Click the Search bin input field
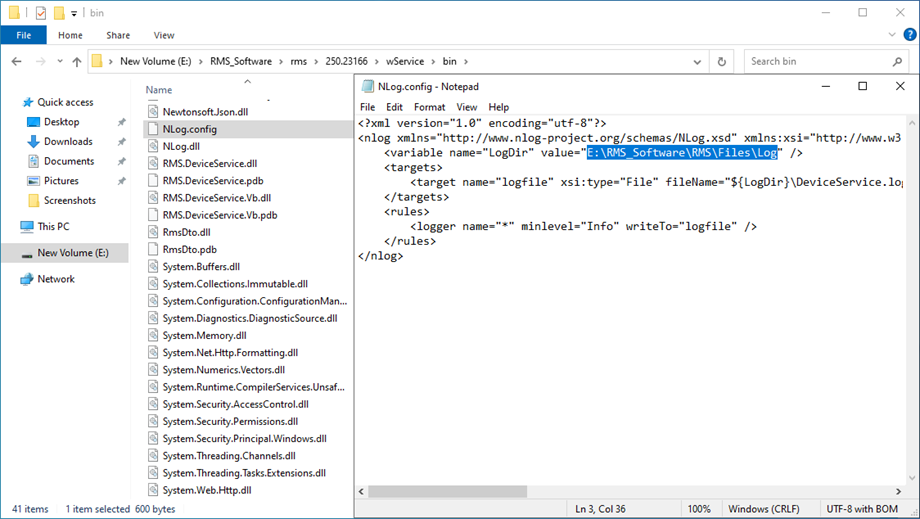Screen dimensions: 920x519 [x=818, y=61]
